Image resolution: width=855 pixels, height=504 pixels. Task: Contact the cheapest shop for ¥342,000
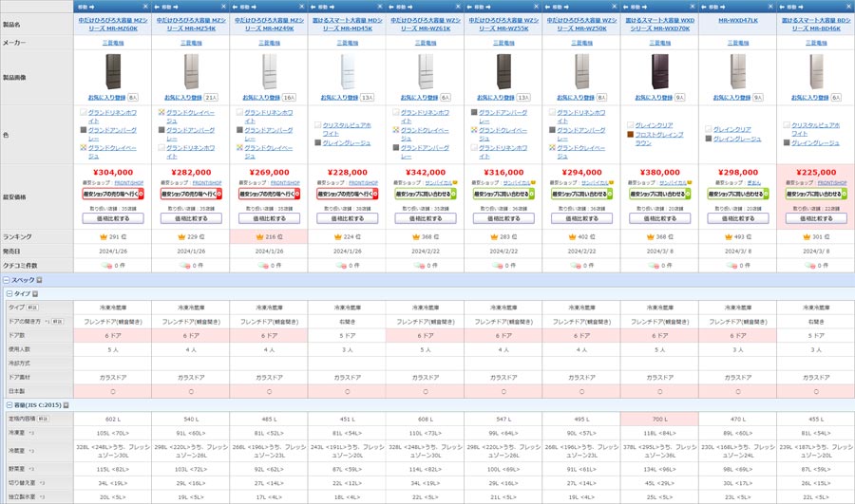click(x=426, y=194)
